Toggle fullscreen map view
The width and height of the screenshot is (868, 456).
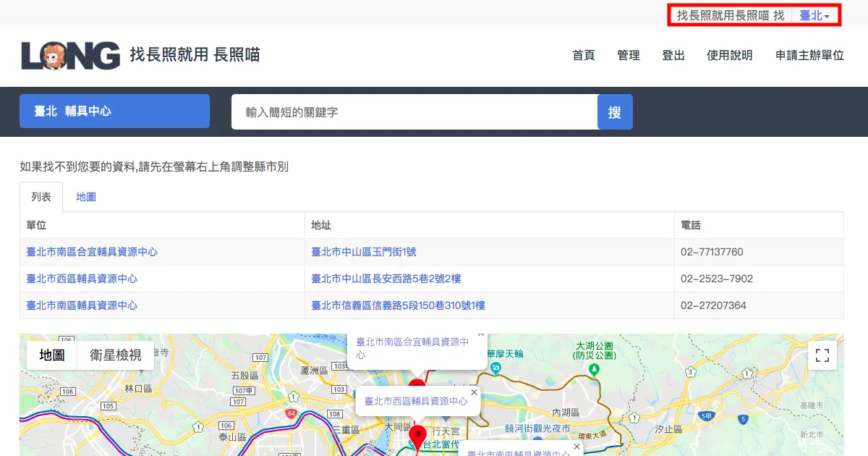822,355
